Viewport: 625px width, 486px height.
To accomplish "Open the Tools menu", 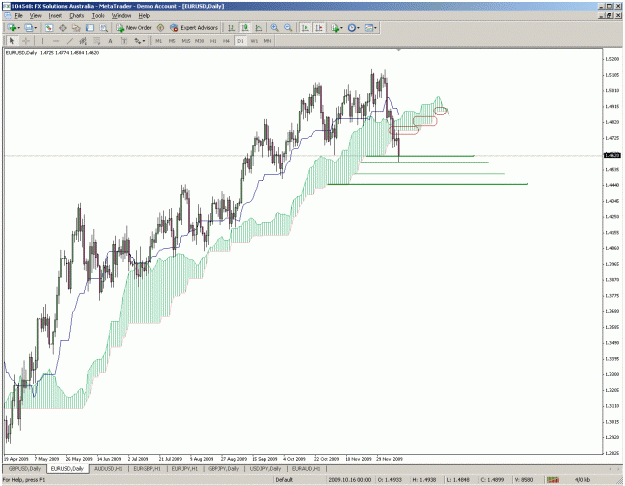I will (x=98, y=16).
